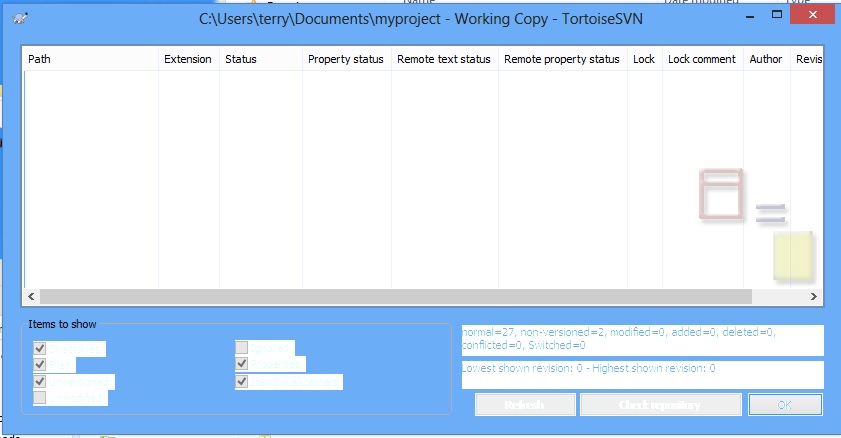This screenshot has height=438, width=841.
Task: Click the Property status column header
Action: (347, 59)
